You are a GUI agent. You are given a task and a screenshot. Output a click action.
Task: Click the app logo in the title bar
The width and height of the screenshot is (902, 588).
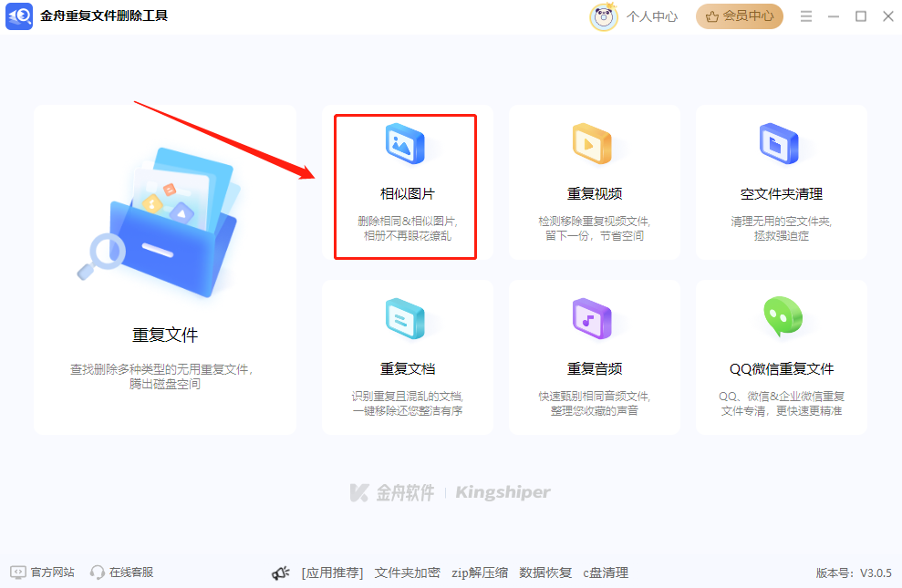click(x=20, y=15)
